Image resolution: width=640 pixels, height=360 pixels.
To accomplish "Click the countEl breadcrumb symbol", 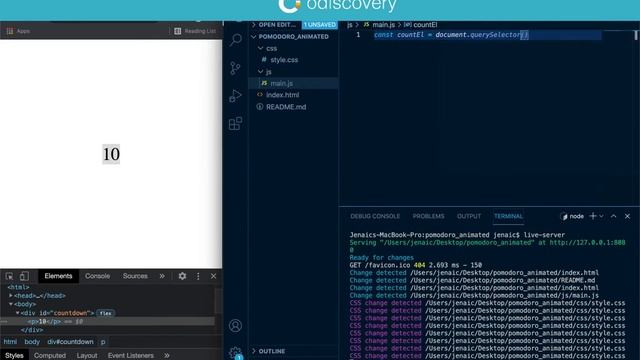I will point(425,25).
